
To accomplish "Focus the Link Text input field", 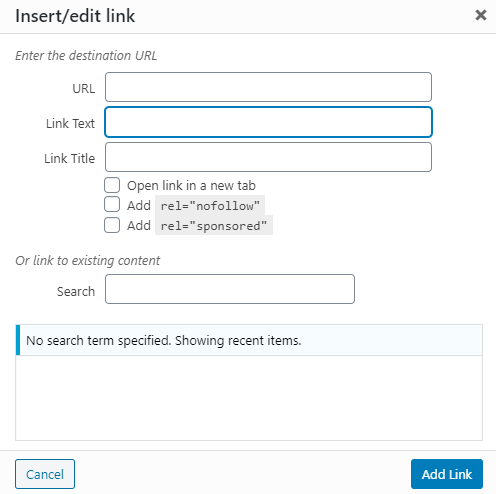I will pos(268,122).
